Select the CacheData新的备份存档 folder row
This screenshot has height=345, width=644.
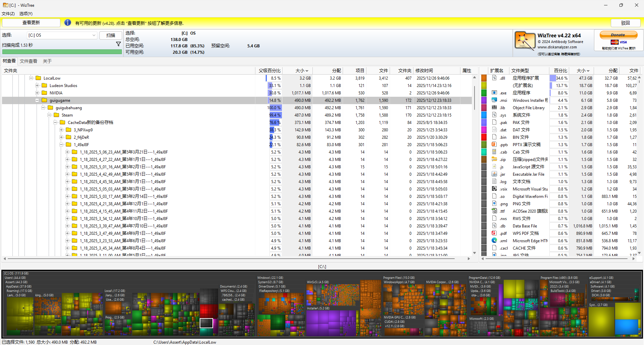tap(237, 122)
